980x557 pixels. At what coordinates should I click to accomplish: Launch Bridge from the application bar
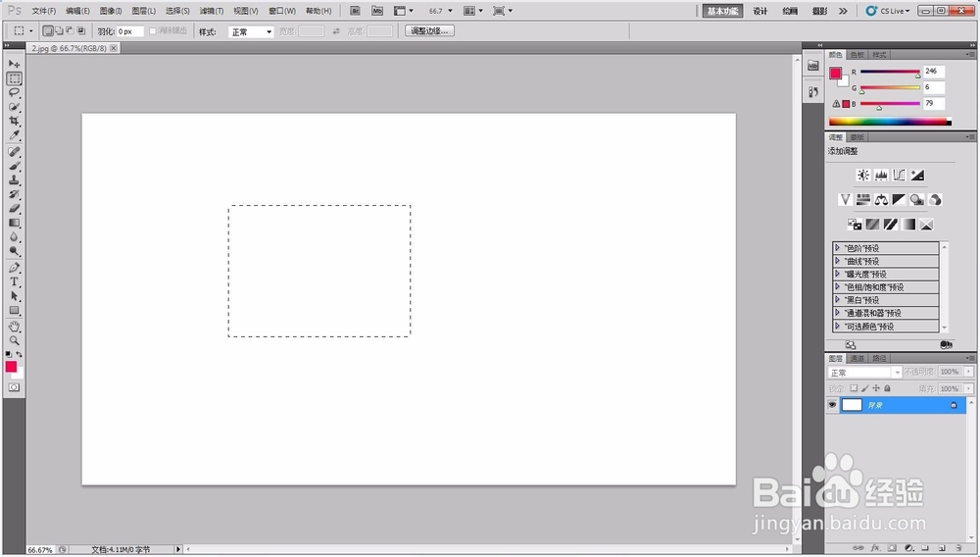point(355,11)
